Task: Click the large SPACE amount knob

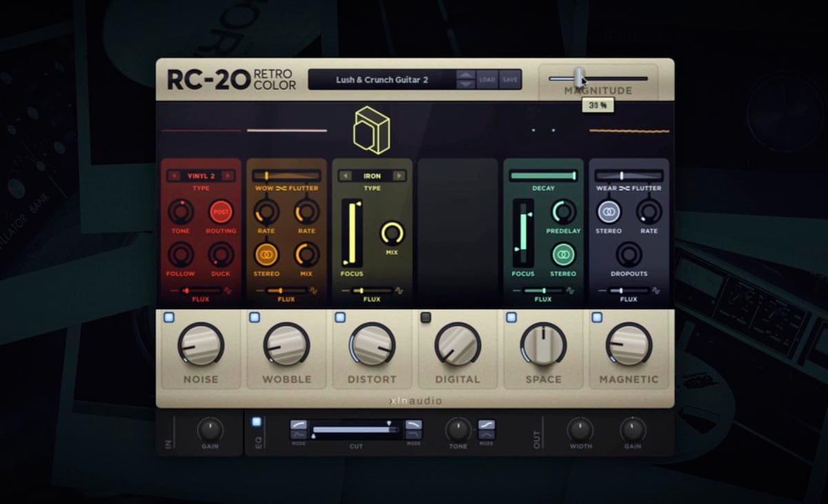Action: tap(543, 344)
